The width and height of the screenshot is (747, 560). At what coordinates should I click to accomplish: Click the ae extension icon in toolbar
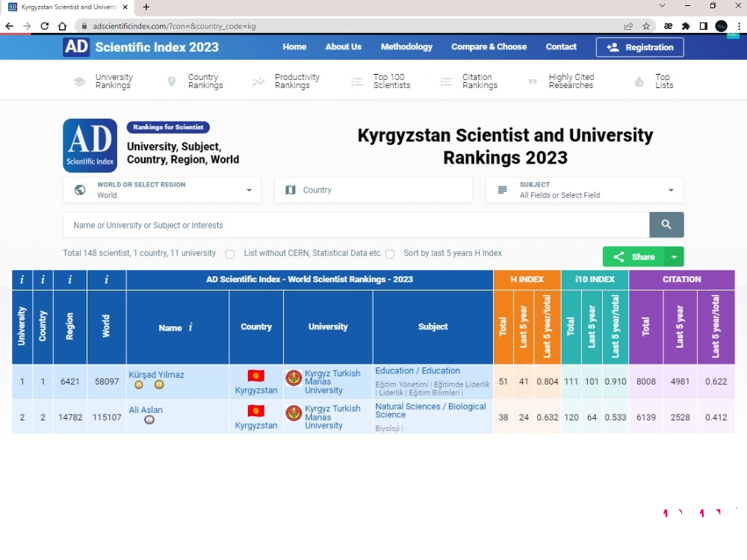click(668, 26)
